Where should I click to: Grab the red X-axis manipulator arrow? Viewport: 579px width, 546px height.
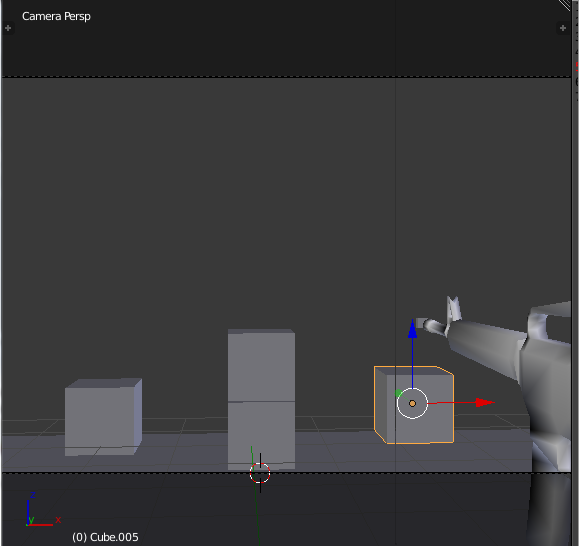[x=485, y=402]
